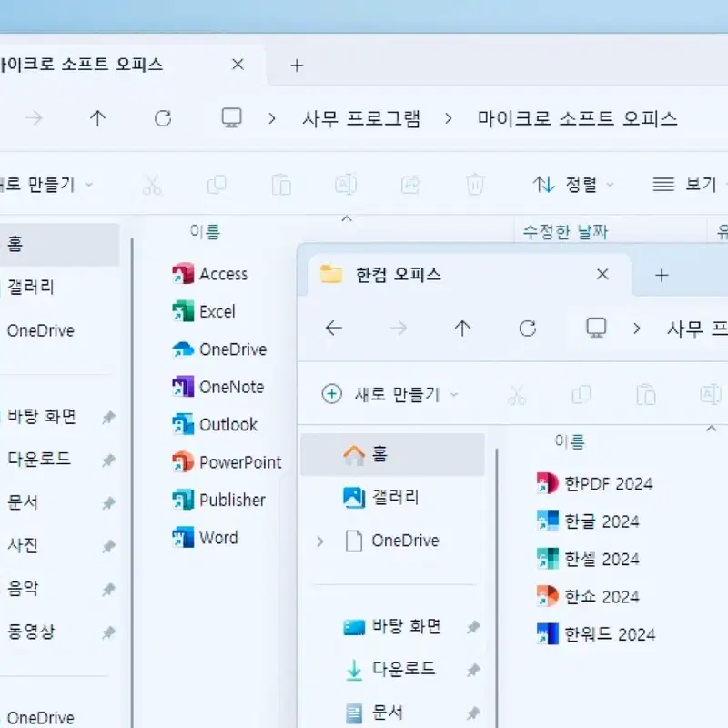Sort by 수정한 날짜 column header

pos(565,231)
